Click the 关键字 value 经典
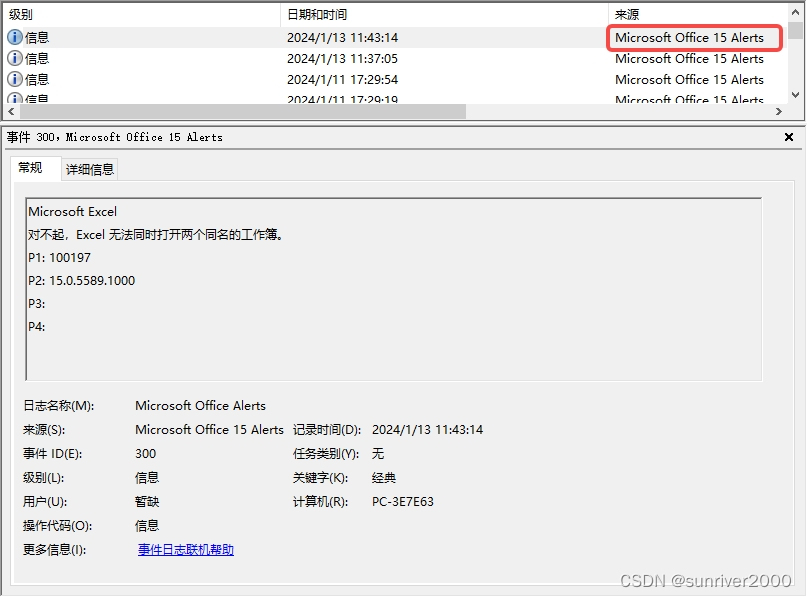Image resolution: width=807 pixels, height=597 pixels. (x=383, y=478)
